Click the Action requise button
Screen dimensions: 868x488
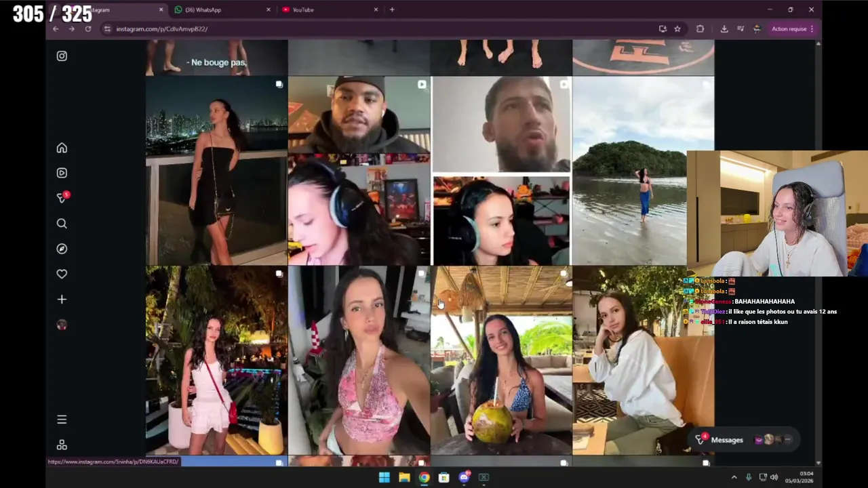(x=793, y=29)
